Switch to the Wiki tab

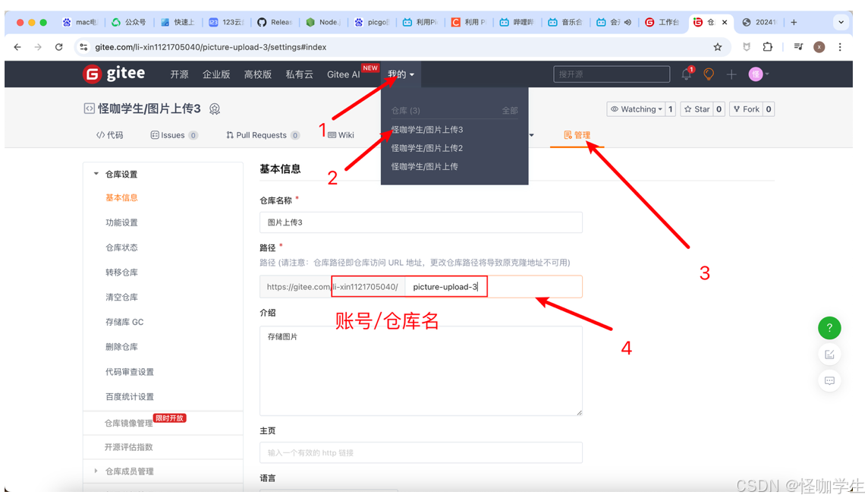[x=341, y=135]
